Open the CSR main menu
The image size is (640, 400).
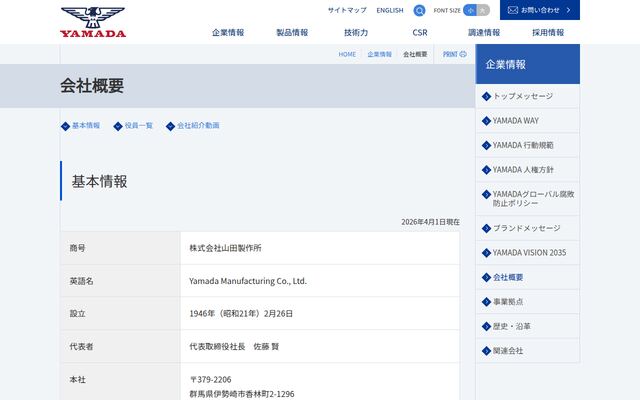(x=420, y=33)
